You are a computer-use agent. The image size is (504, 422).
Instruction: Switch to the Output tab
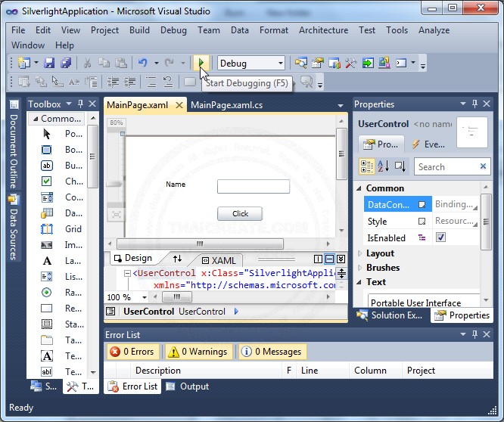(x=188, y=386)
